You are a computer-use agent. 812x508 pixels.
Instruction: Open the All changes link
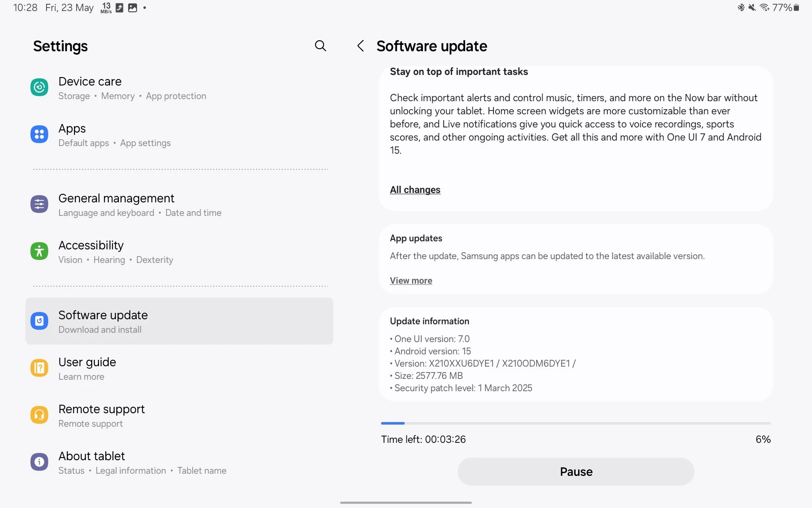(415, 190)
